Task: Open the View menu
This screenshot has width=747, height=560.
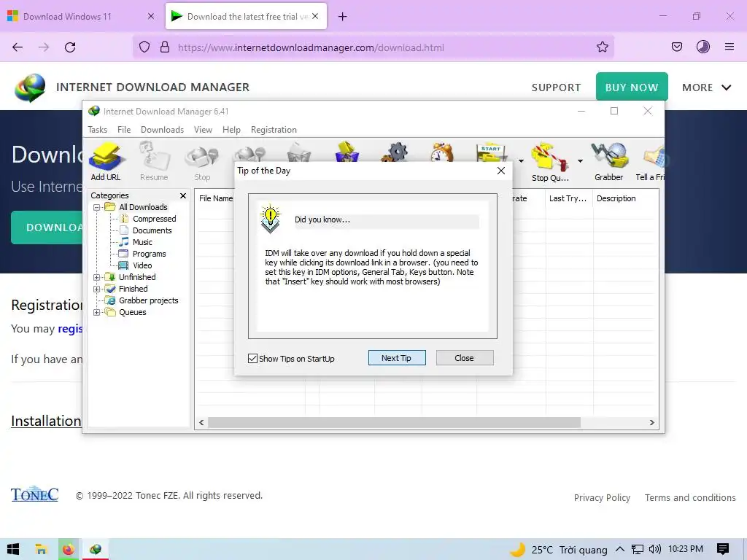Action: (203, 130)
